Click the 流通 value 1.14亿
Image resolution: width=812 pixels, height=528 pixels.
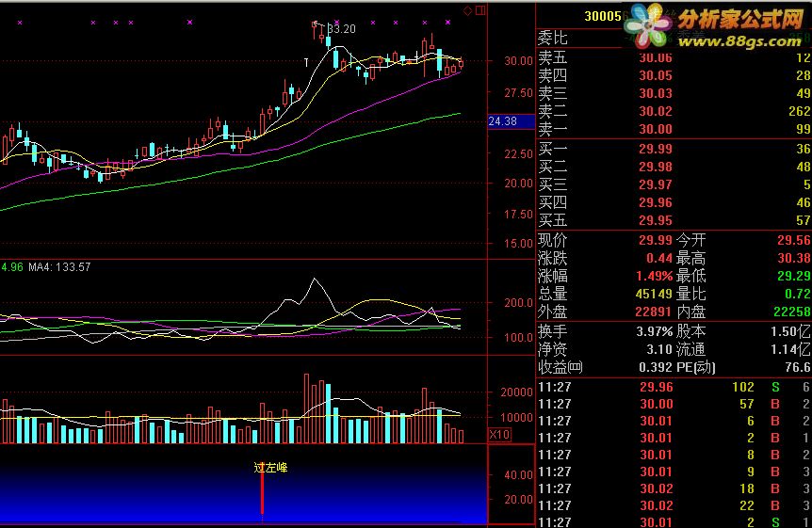[790, 349]
